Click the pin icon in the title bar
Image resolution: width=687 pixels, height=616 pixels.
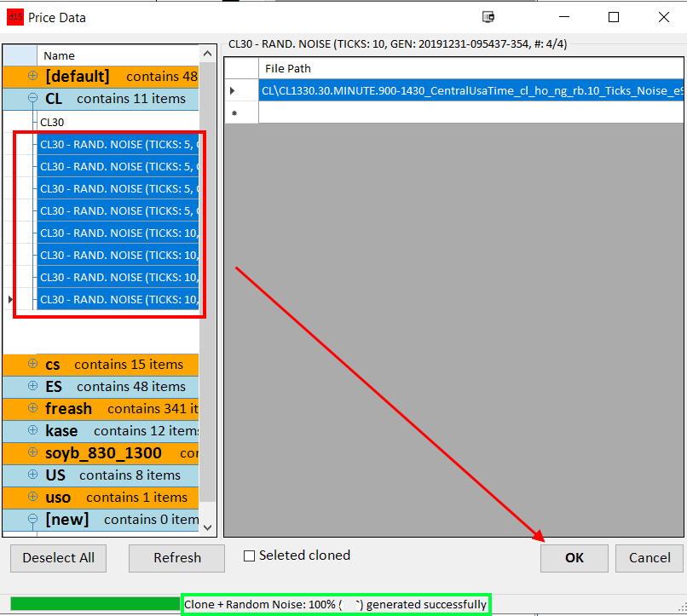[x=488, y=17]
